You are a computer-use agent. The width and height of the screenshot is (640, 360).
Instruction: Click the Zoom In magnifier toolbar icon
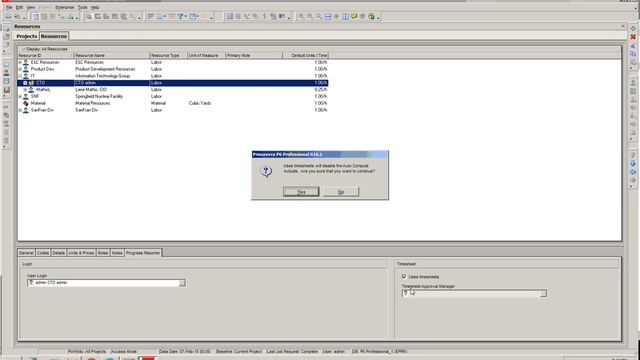click(x=301, y=16)
